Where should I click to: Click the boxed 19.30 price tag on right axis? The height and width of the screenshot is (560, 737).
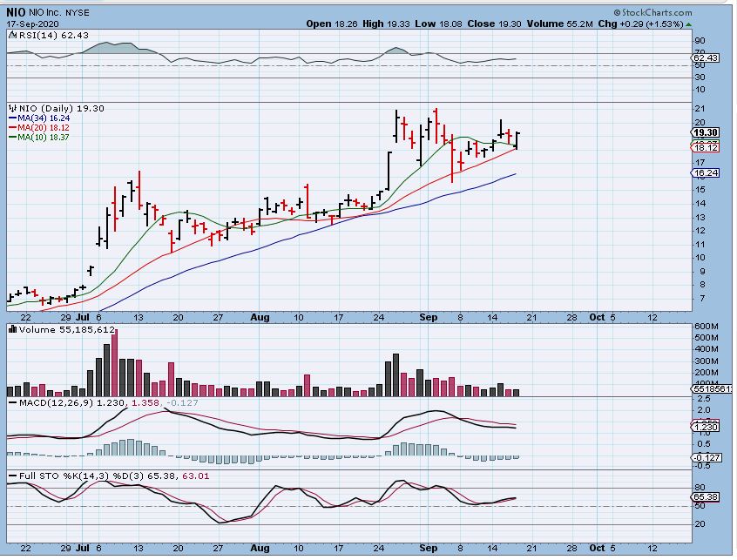[705, 133]
